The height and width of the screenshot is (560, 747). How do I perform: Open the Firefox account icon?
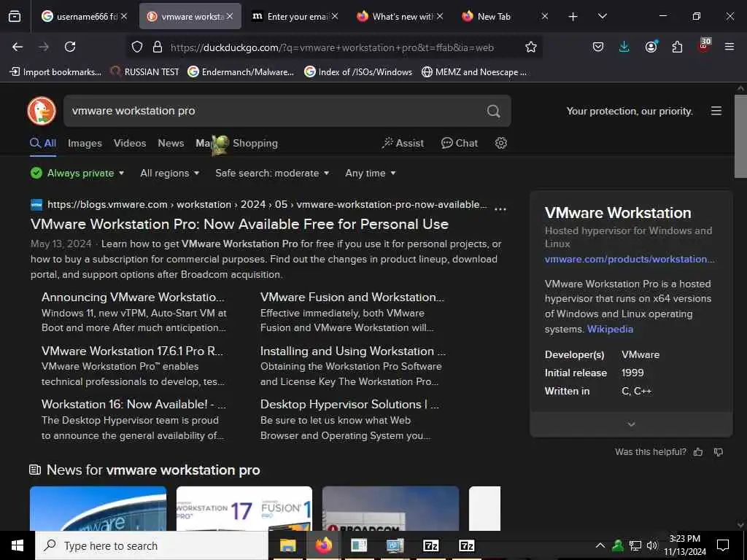[x=651, y=47]
